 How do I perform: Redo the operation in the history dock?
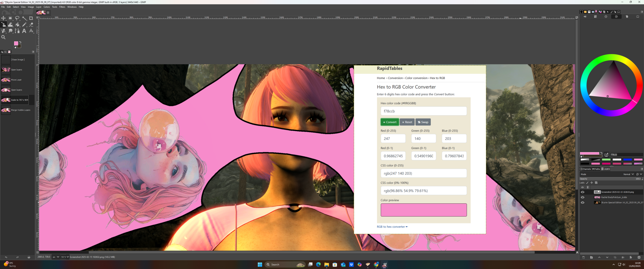pos(17,257)
